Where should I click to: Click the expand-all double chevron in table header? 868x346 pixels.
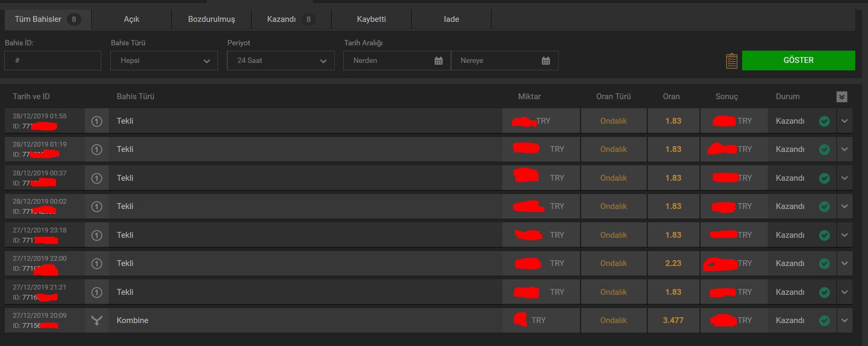pyautogui.click(x=841, y=96)
